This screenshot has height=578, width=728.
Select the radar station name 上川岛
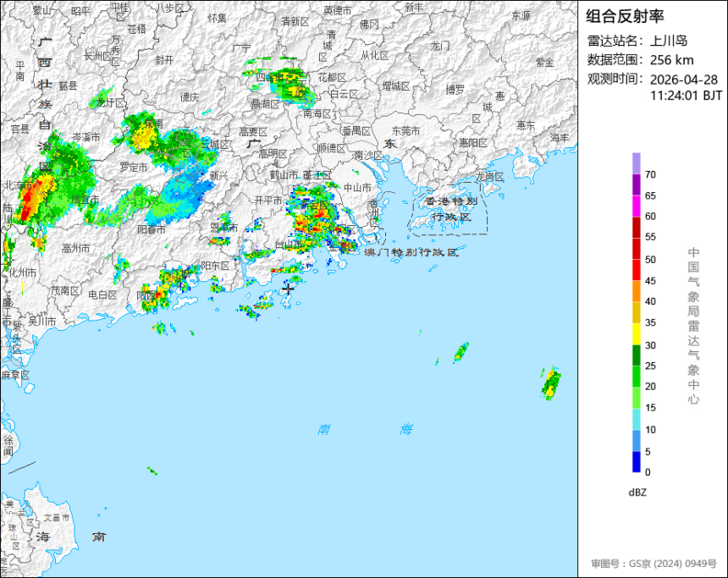click(669, 41)
